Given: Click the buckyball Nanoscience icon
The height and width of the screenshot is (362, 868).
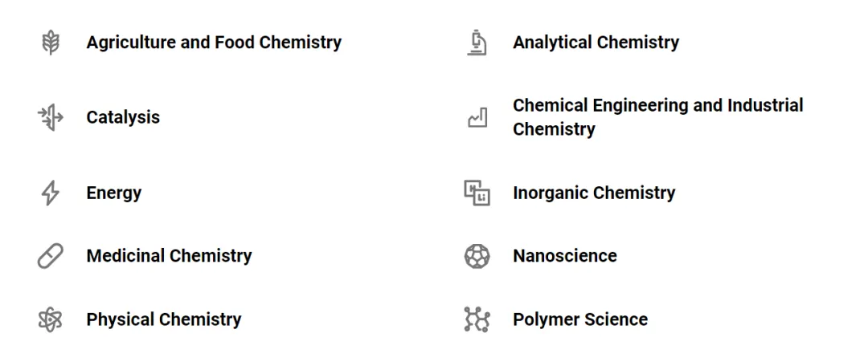Looking at the screenshot, I should point(477,256).
